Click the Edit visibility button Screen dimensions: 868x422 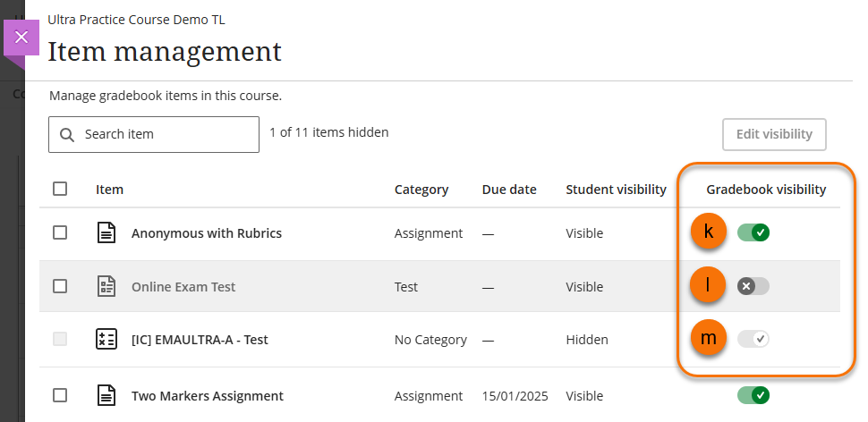pos(774,134)
